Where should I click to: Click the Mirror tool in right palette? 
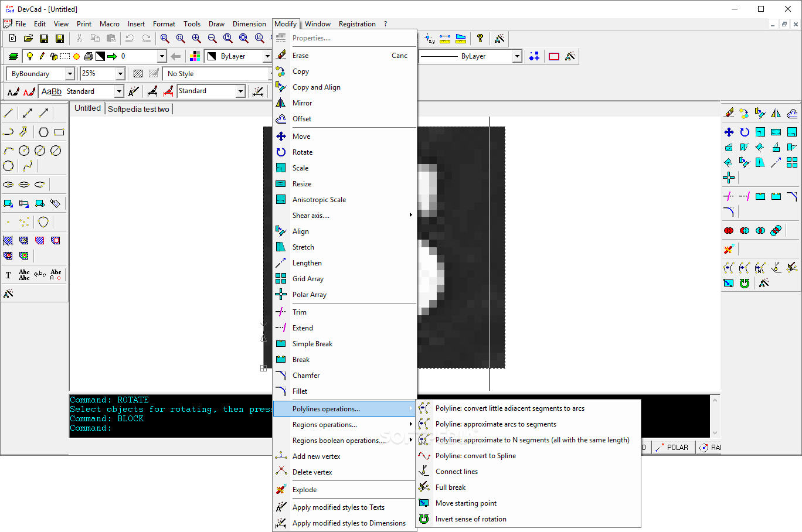[x=776, y=113]
